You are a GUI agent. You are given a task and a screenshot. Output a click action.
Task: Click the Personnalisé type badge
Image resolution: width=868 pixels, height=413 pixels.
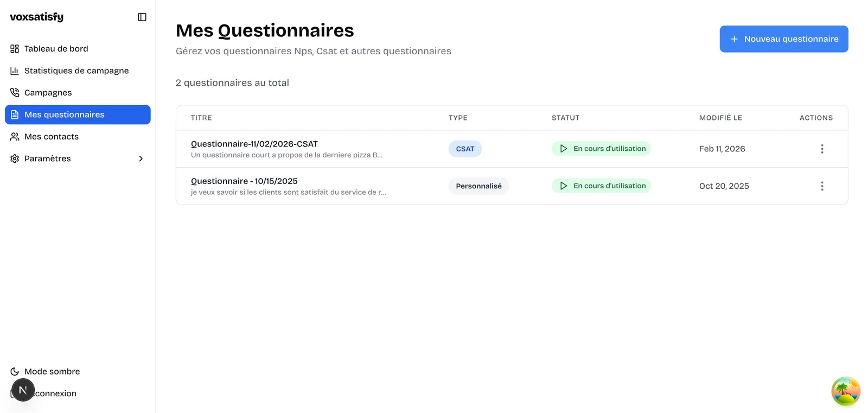pos(478,186)
